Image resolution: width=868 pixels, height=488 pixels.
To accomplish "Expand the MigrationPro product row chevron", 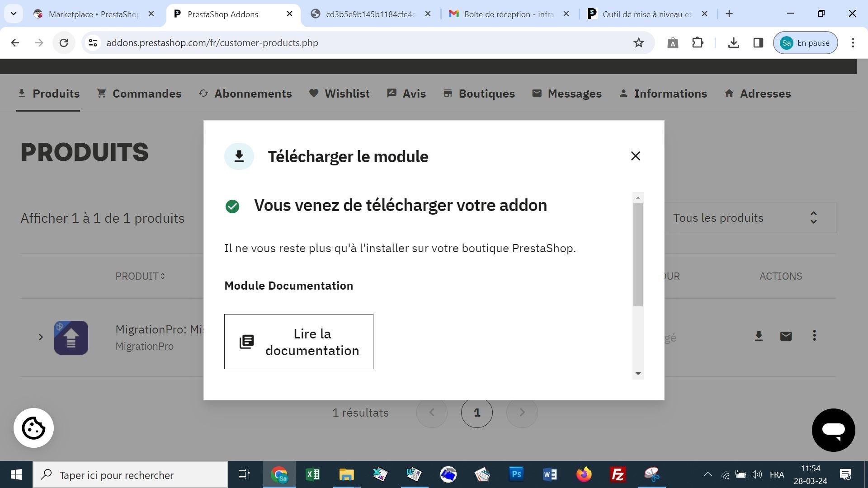I will tap(41, 337).
